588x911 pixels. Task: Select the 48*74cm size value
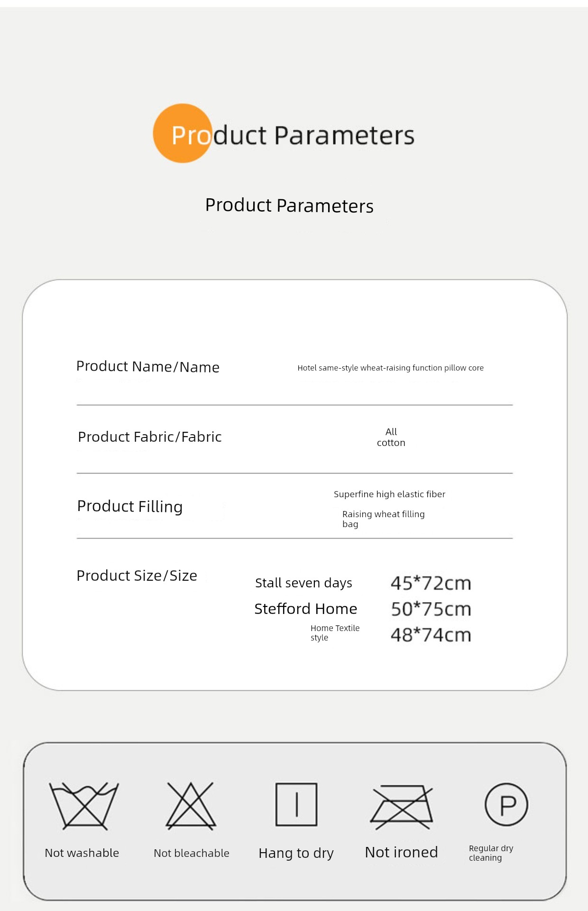431,635
